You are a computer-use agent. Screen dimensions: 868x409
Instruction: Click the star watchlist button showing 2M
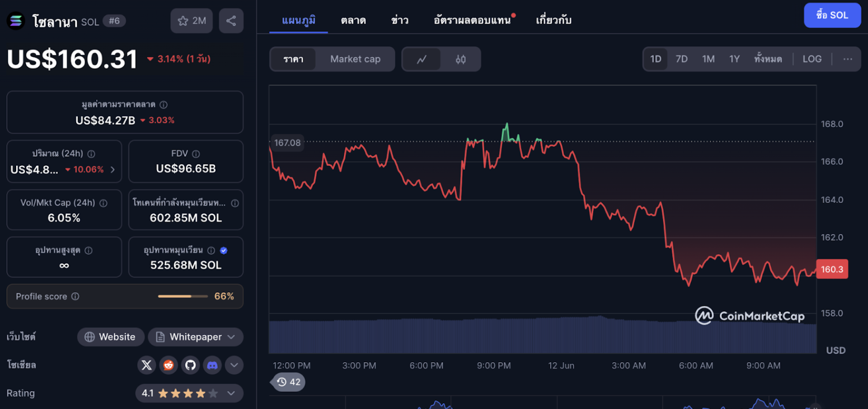(x=192, y=21)
